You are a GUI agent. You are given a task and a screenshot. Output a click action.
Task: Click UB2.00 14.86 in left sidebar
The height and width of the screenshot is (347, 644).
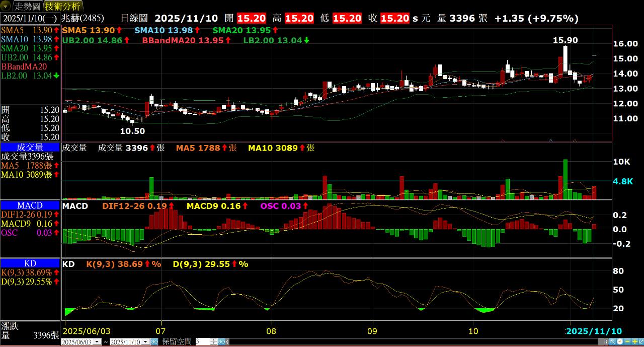click(30, 57)
